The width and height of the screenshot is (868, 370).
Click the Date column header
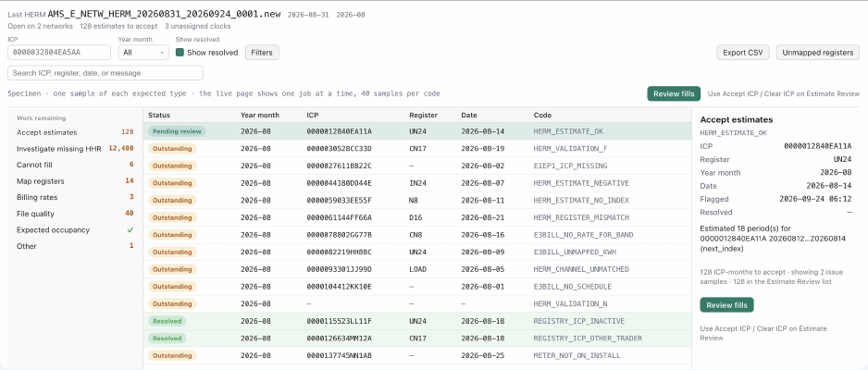point(469,115)
